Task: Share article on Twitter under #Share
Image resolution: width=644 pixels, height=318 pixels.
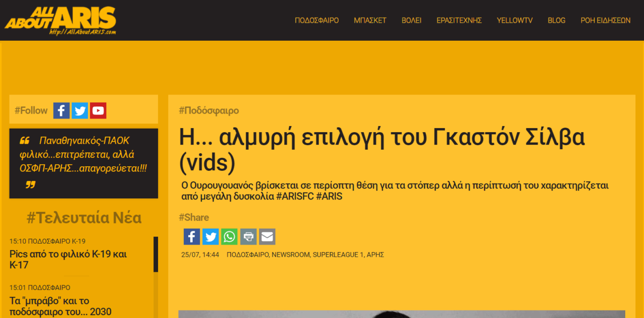Action: [210, 237]
